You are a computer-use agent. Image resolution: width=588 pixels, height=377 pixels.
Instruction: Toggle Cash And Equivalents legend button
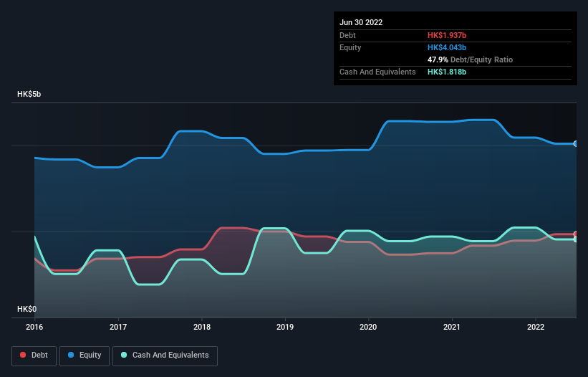point(165,355)
